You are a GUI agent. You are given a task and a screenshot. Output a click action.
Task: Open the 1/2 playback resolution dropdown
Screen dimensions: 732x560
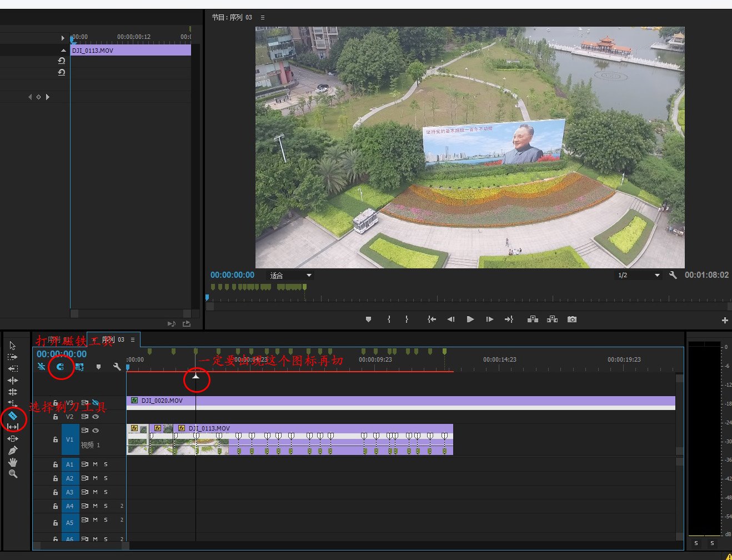coord(639,276)
